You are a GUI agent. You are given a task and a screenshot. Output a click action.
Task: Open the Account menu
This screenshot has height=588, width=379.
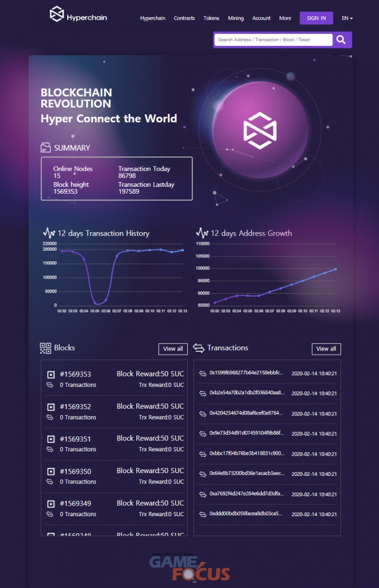pyautogui.click(x=261, y=18)
